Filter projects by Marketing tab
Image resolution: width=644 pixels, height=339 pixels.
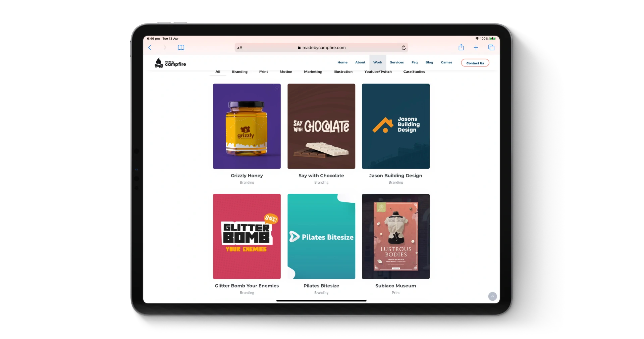(313, 72)
